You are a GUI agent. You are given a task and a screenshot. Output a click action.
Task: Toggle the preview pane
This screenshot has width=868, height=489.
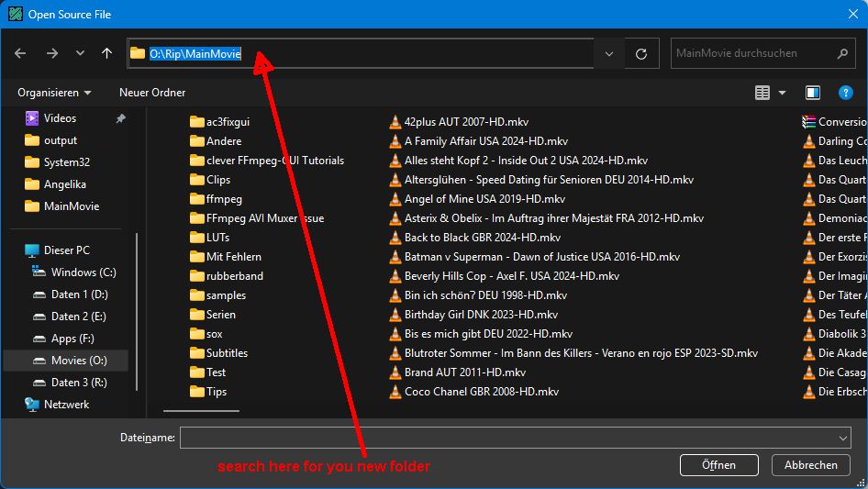pos(813,93)
